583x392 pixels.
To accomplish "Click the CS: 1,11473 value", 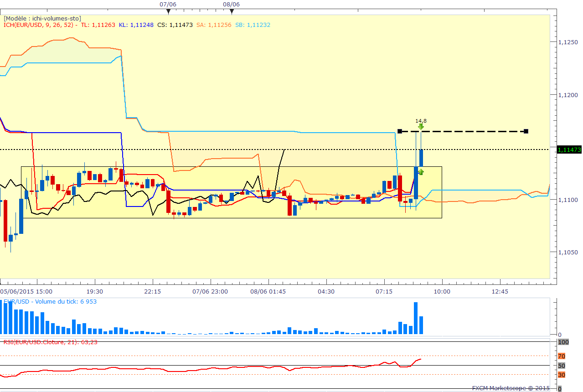I will 175,25.
